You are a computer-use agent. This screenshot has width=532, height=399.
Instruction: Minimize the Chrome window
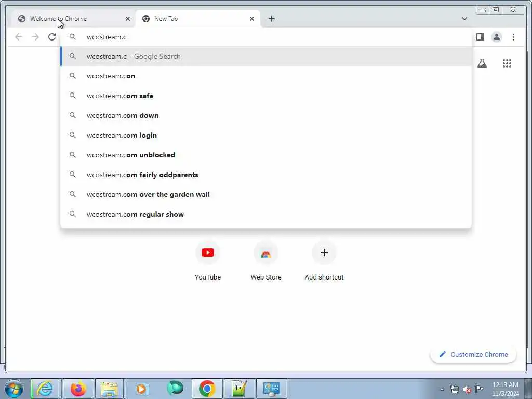point(483,10)
